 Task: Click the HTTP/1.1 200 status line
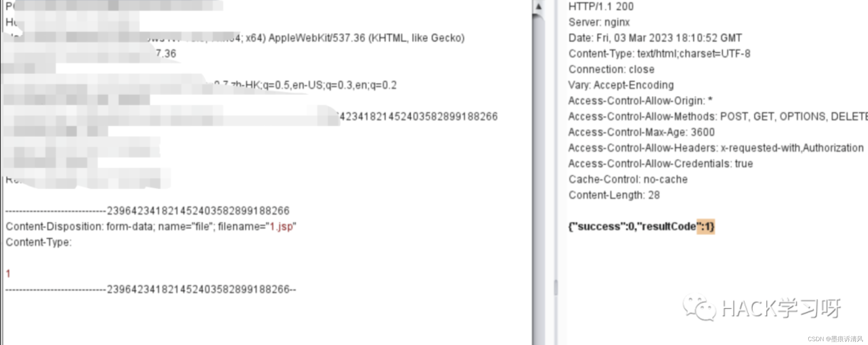tap(601, 6)
